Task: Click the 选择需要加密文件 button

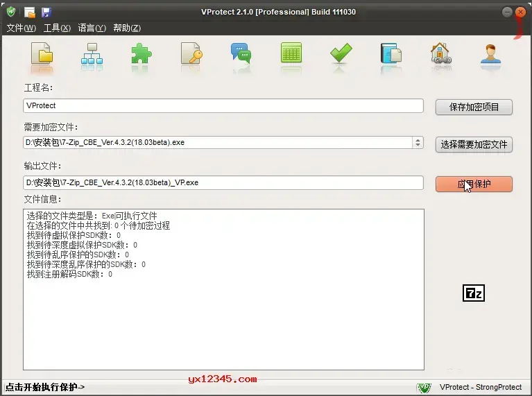Action: click(x=474, y=144)
